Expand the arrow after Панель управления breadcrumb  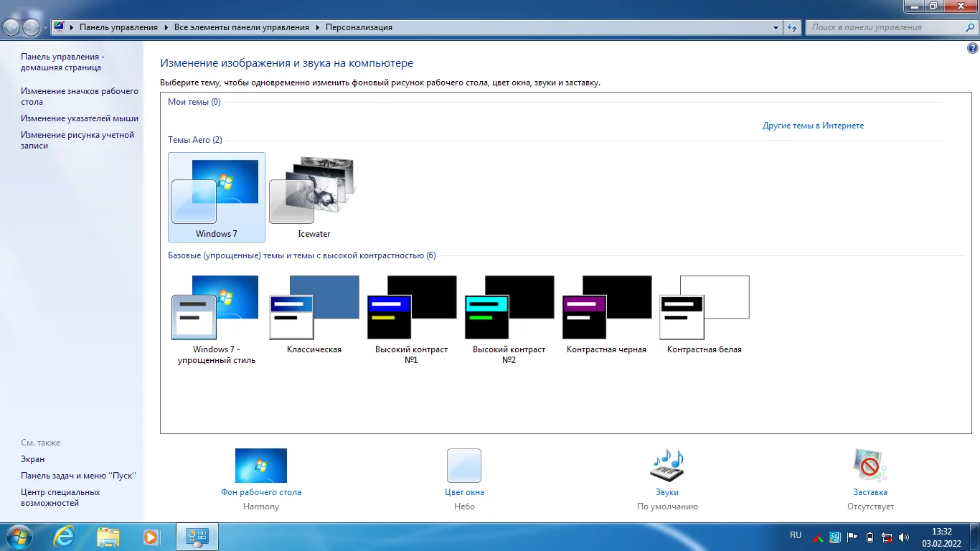(166, 27)
